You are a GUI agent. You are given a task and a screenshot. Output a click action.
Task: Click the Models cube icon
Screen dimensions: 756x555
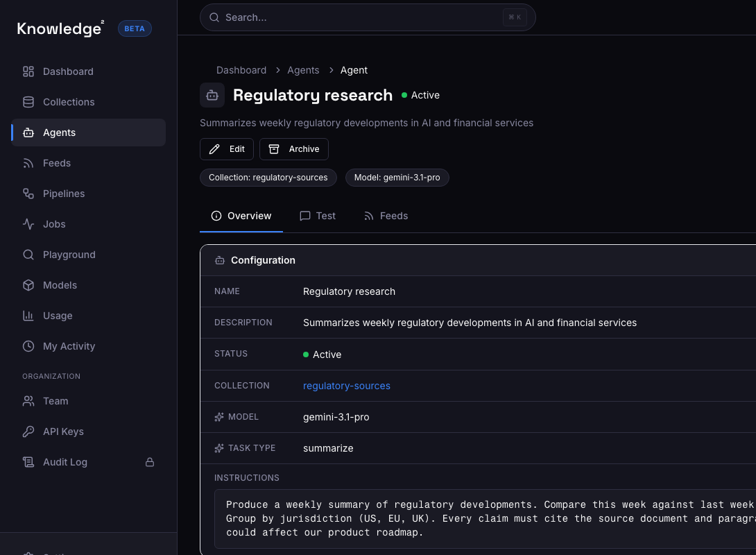coord(28,285)
